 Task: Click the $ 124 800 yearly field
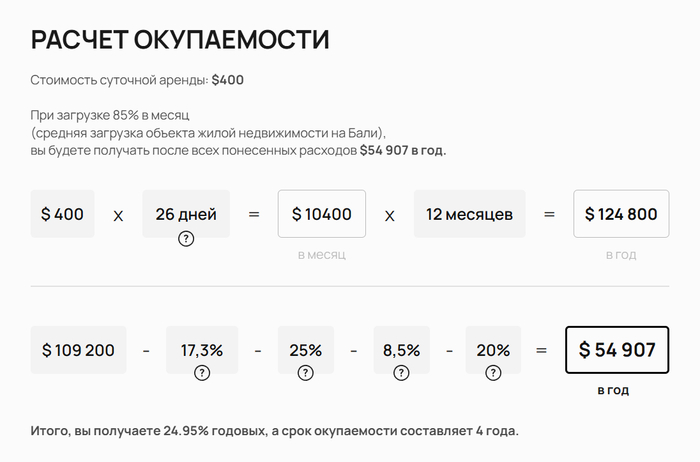coord(621,214)
